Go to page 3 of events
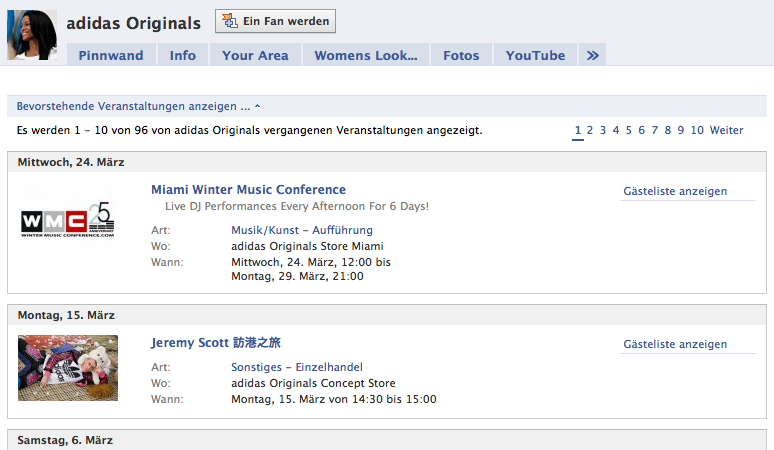This screenshot has height=450, width=774. [603, 130]
